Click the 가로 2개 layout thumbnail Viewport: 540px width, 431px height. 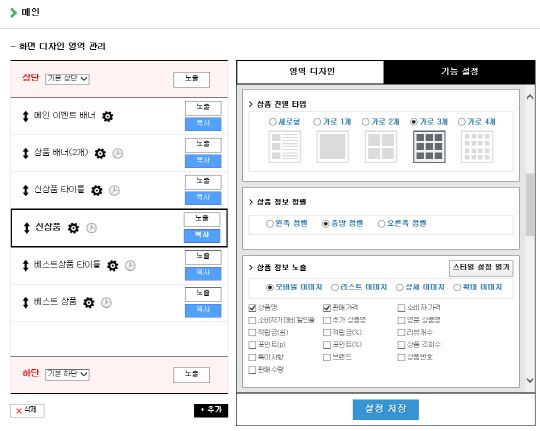click(x=381, y=146)
